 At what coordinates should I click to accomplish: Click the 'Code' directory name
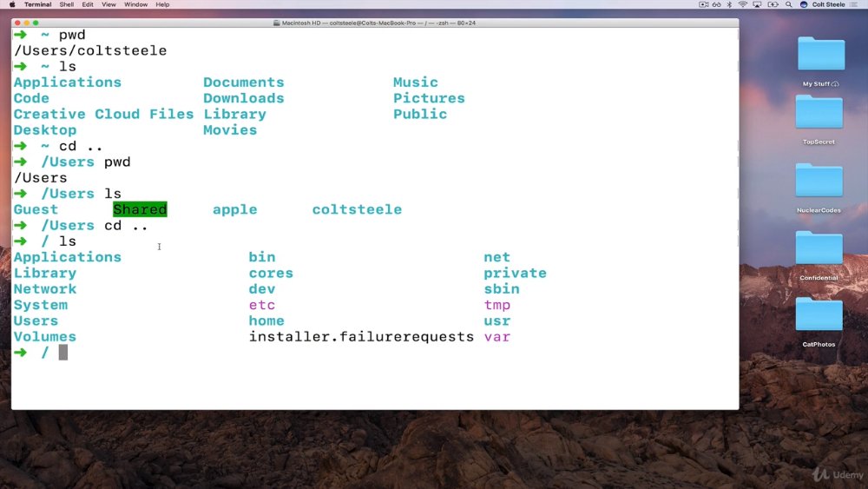click(31, 98)
